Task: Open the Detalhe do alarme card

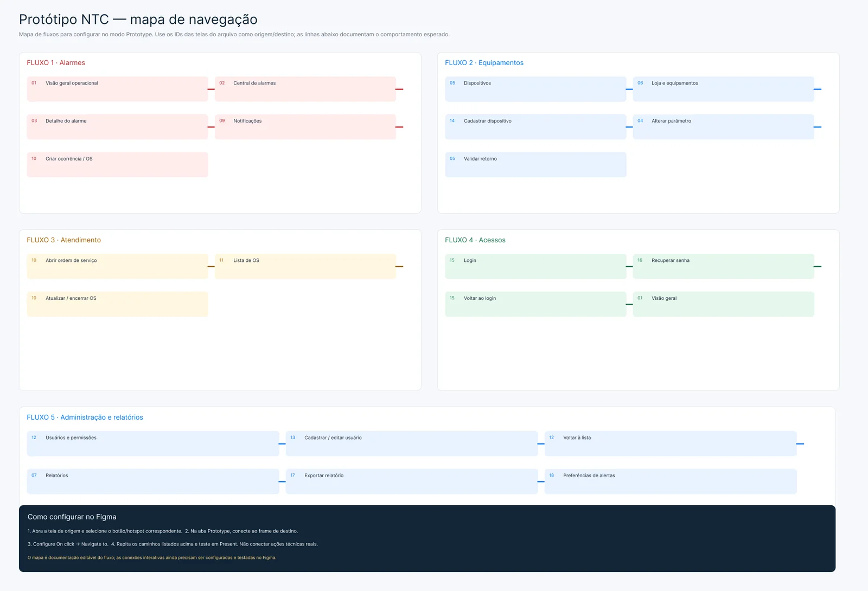Action: click(x=117, y=127)
